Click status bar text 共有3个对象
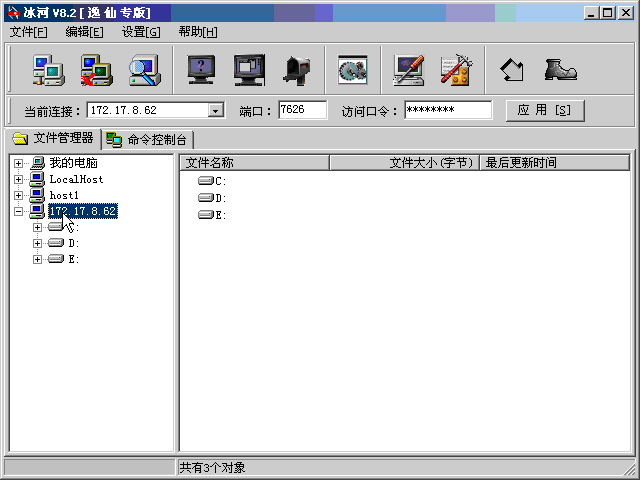640x480 pixels. click(213, 467)
